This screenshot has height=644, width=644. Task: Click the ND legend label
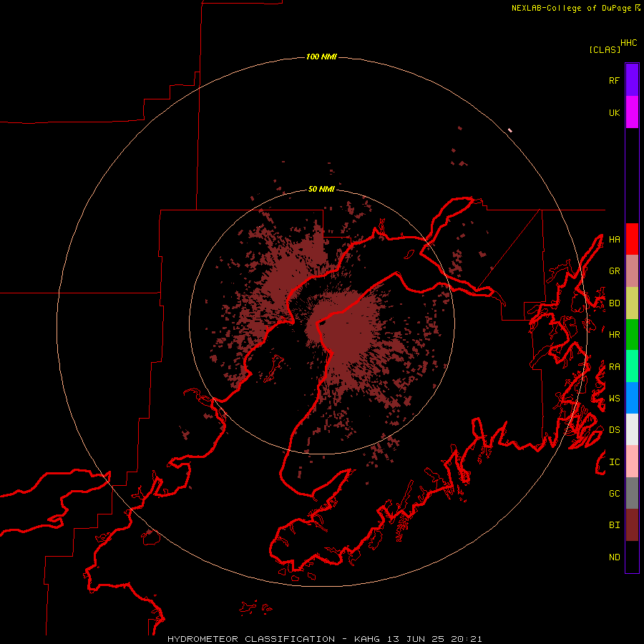click(614, 557)
